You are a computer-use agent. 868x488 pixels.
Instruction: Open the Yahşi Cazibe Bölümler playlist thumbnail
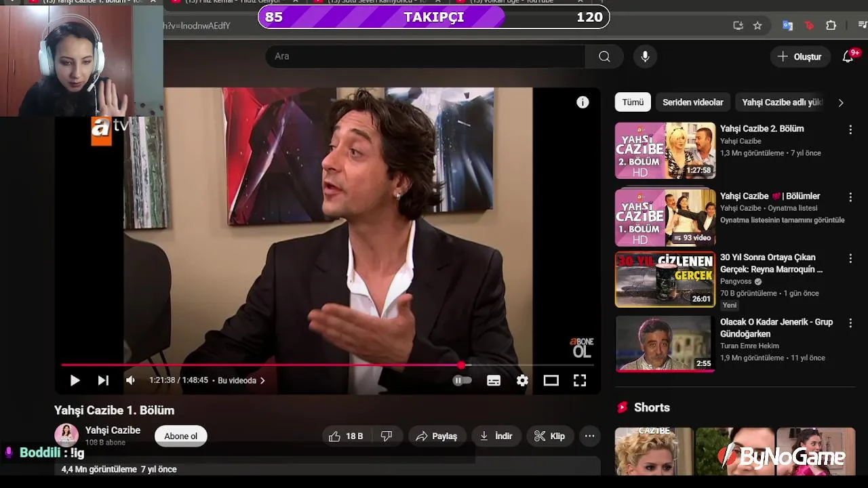(x=665, y=217)
